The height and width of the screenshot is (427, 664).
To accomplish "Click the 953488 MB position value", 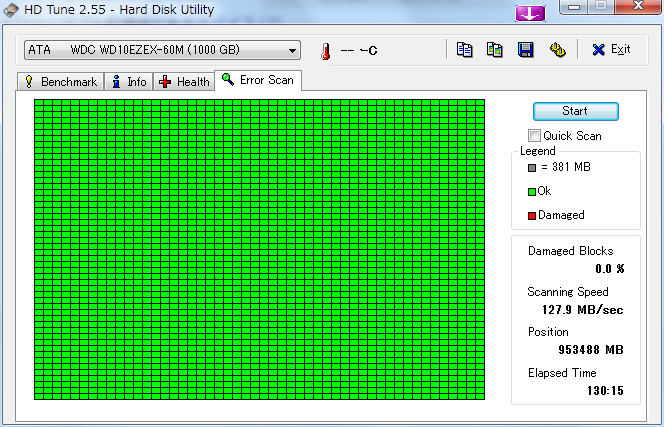I will pyautogui.click(x=591, y=349).
